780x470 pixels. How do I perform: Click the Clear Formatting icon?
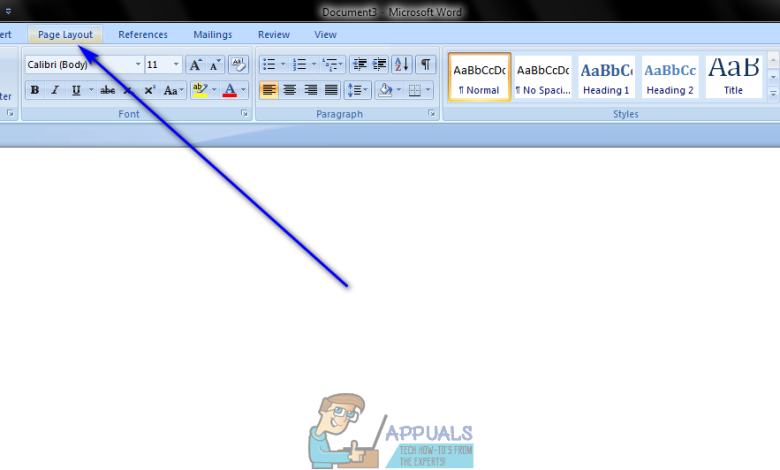239,65
